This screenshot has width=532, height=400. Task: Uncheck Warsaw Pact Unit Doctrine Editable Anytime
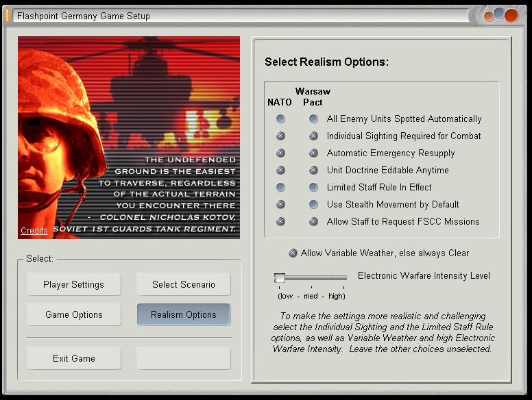313,170
